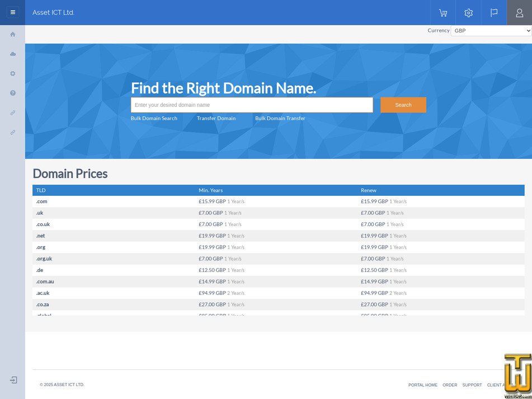Screen dimensions: 532x399
Task: Open Bulk Domain Search
Action: click(x=154, y=118)
